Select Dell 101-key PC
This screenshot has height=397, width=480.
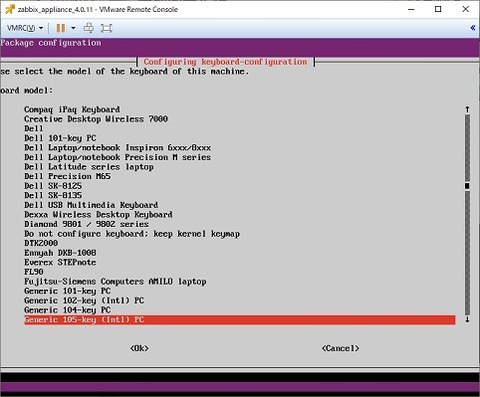(x=60, y=138)
